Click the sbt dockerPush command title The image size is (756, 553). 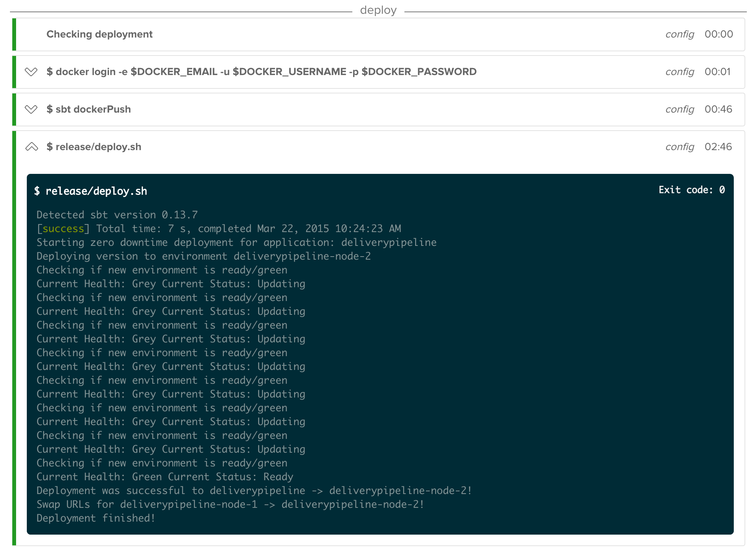coord(88,109)
